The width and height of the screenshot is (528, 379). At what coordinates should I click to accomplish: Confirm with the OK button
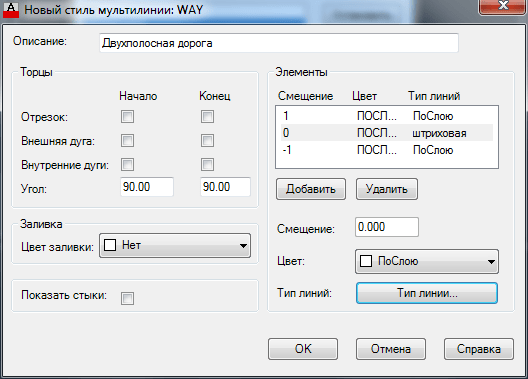pos(303,349)
